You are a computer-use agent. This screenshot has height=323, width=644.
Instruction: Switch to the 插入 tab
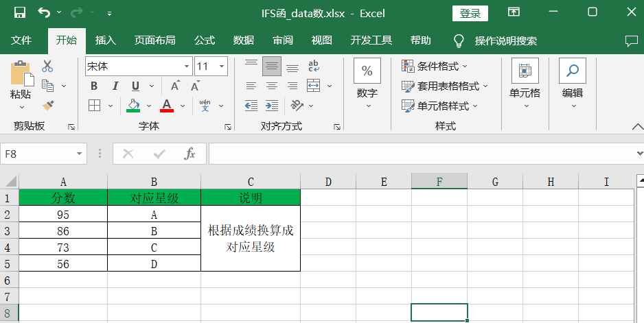pyautogui.click(x=106, y=40)
